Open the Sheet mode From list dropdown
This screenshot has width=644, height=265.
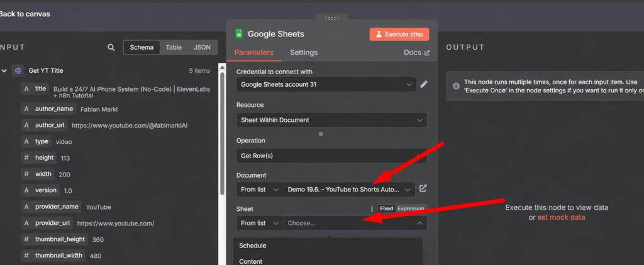pyautogui.click(x=260, y=223)
